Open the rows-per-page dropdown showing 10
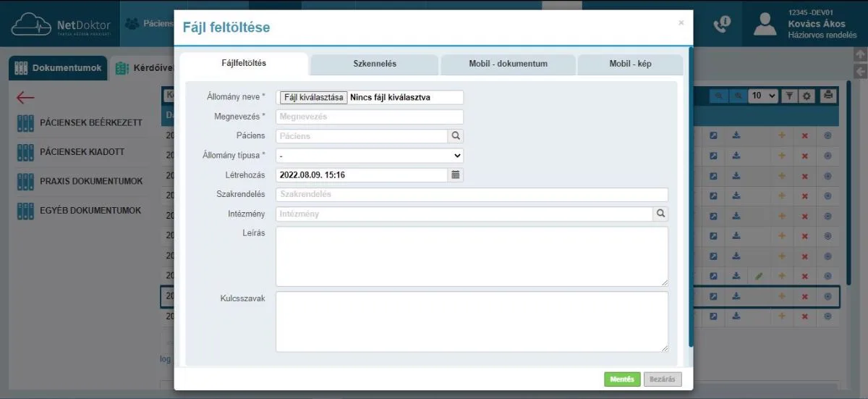Viewport: 868px width, 399px height. pyautogui.click(x=763, y=96)
